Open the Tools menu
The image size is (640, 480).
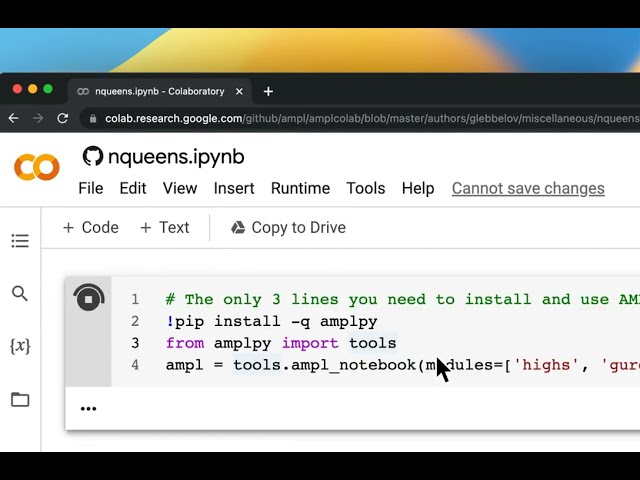coord(366,188)
